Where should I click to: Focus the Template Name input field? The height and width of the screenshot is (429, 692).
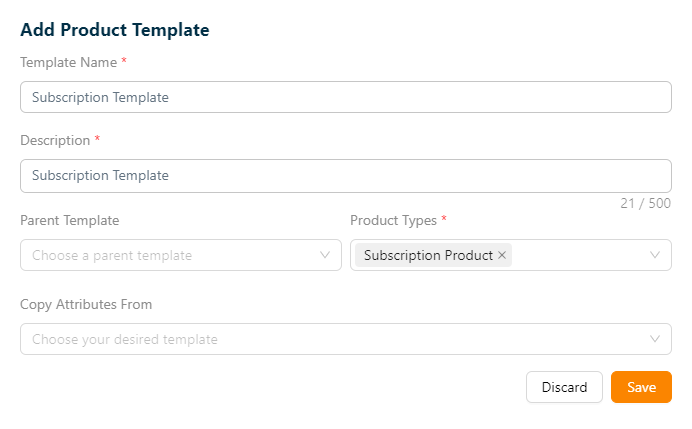[345, 97]
